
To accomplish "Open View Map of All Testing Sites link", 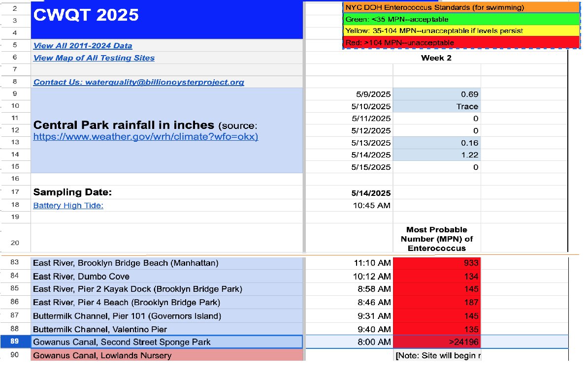I will click(x=94, y=58).
